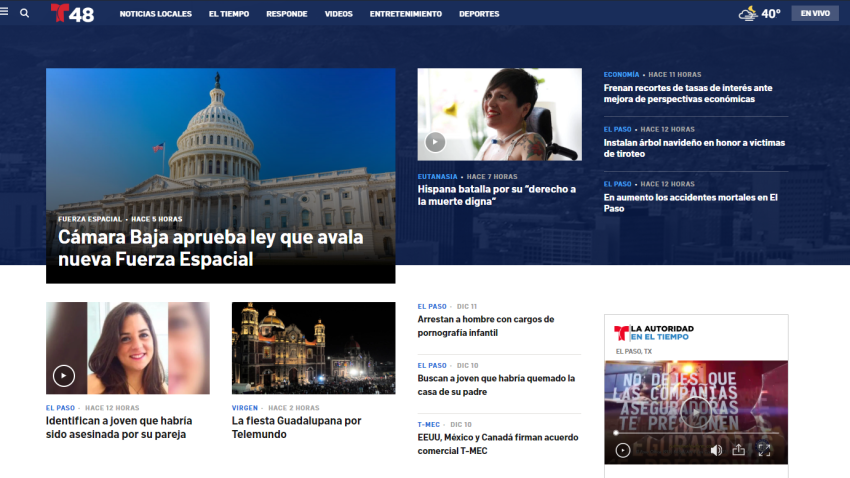Click El Paso tag under smiling woman photo
The height and width of the screenshot is (478, 850).
(x=60, y=408)
